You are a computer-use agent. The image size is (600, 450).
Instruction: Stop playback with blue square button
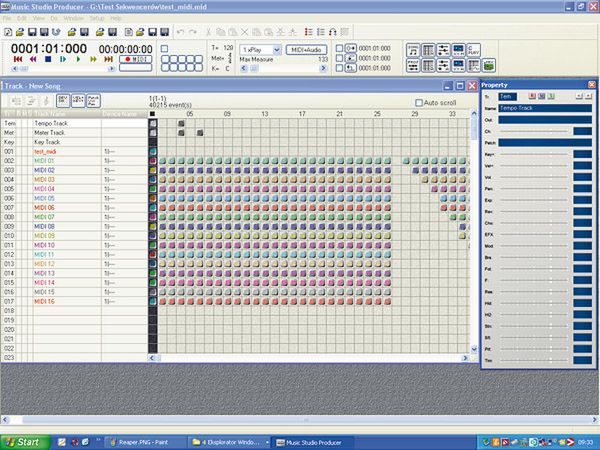click(x=48, y=59)
